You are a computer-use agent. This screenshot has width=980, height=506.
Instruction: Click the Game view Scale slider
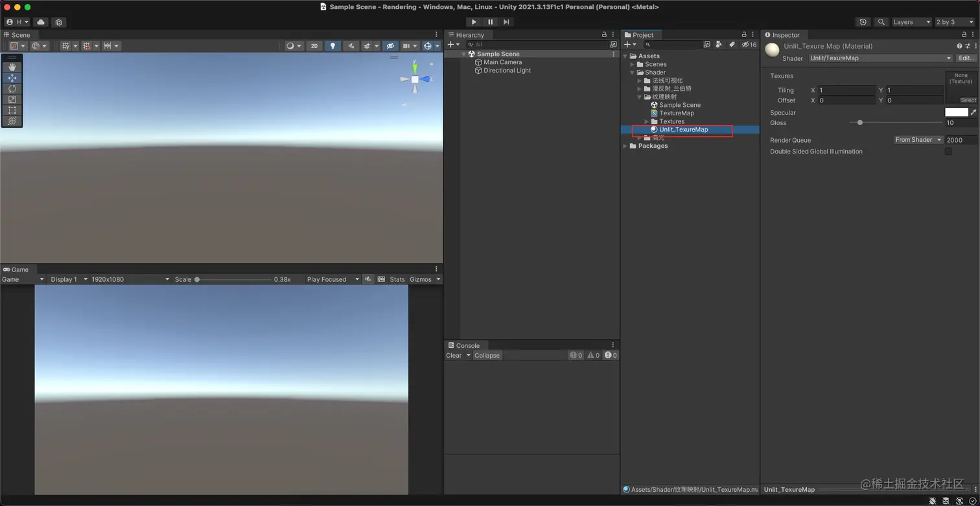233,279
